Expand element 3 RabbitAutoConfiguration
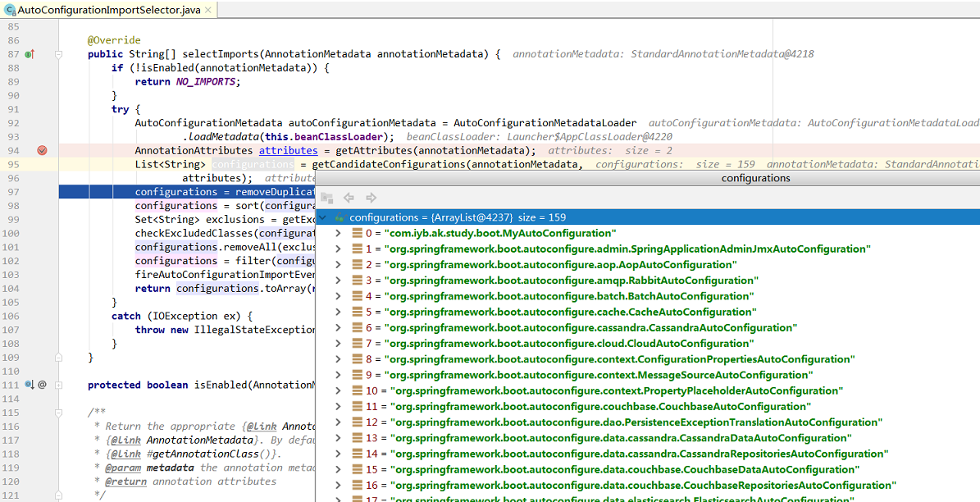Image resolution: width=980 pixels, height=502 pixels. (338, 281)
